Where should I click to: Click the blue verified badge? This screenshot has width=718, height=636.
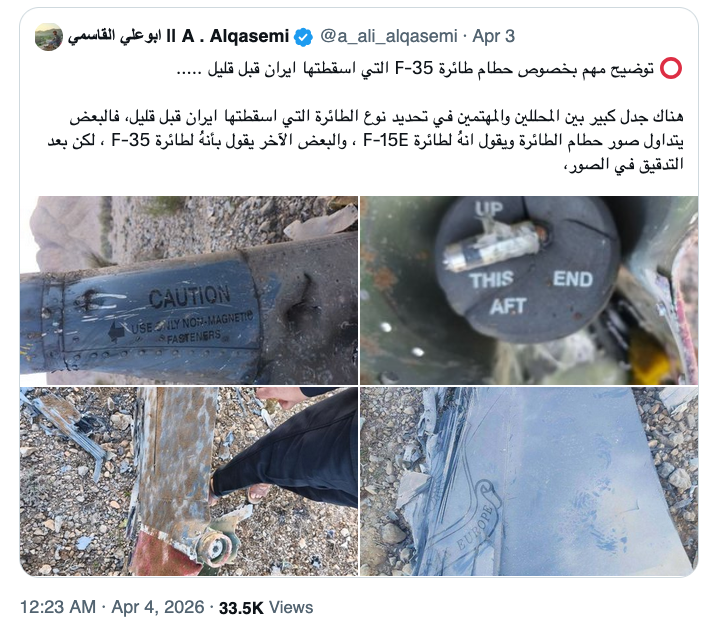pyautogui.click(x=303, y=37)
